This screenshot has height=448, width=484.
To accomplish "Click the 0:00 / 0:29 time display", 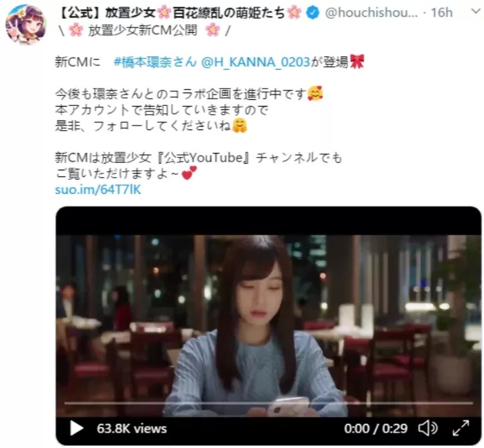I will click(376, 429).
